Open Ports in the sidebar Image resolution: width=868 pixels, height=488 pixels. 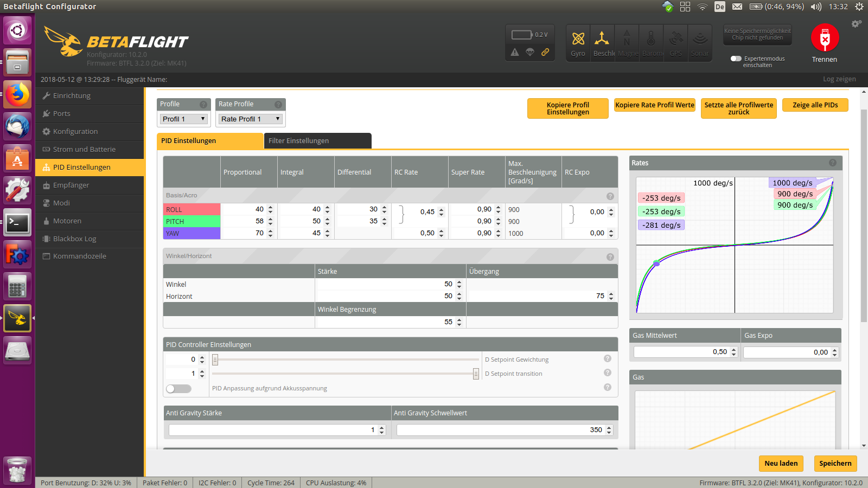(90, 113)
